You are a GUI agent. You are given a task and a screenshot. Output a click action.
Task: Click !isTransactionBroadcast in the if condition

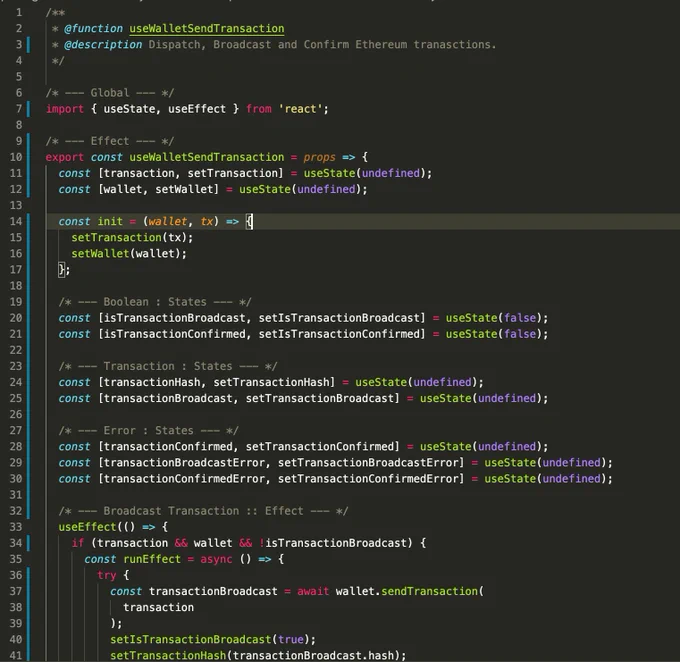(x=333, y=543)
